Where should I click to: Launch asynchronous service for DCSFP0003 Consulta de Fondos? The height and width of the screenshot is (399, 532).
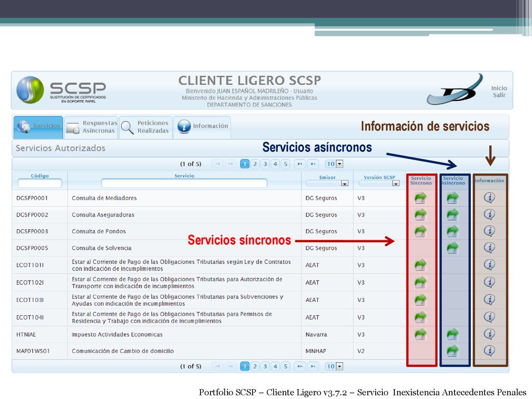(x=453, y=231)
